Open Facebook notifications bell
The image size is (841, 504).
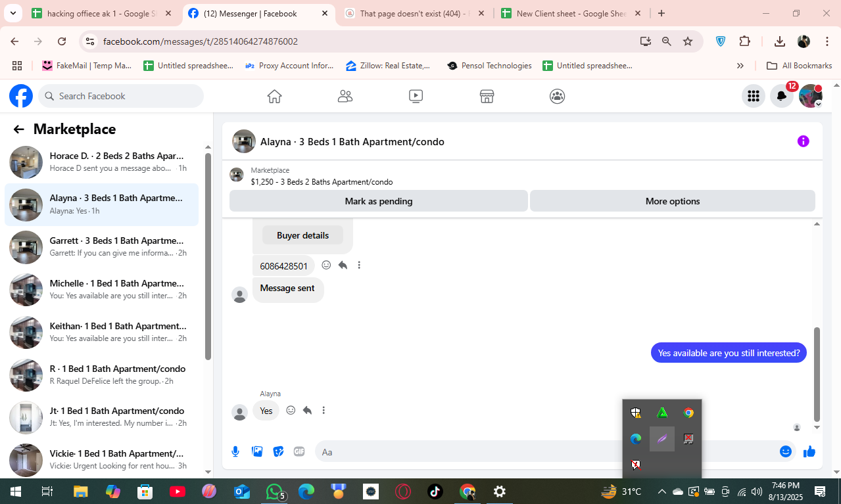coord(782,96)
